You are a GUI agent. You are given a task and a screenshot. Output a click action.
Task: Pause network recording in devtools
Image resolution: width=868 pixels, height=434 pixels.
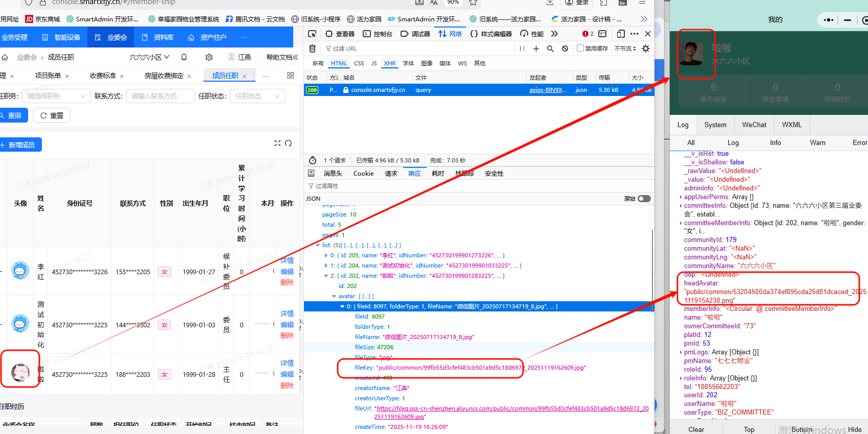[522, 49]
